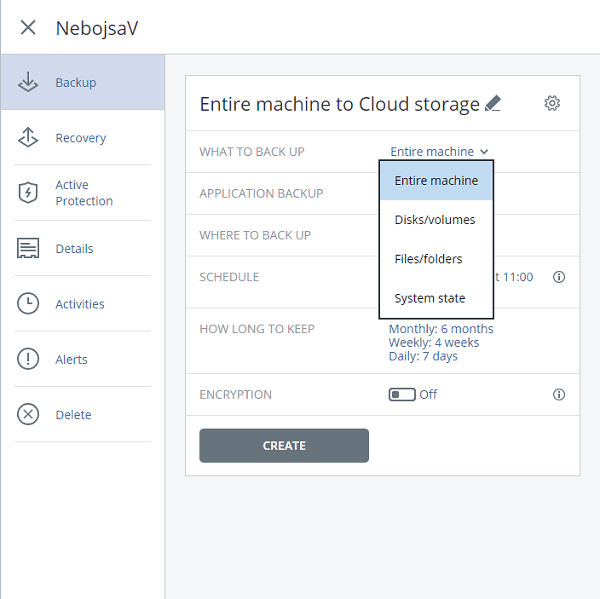Show schedule info via the info icon
Viewport: 600px width, 599px height.
[x=559, y=277]
